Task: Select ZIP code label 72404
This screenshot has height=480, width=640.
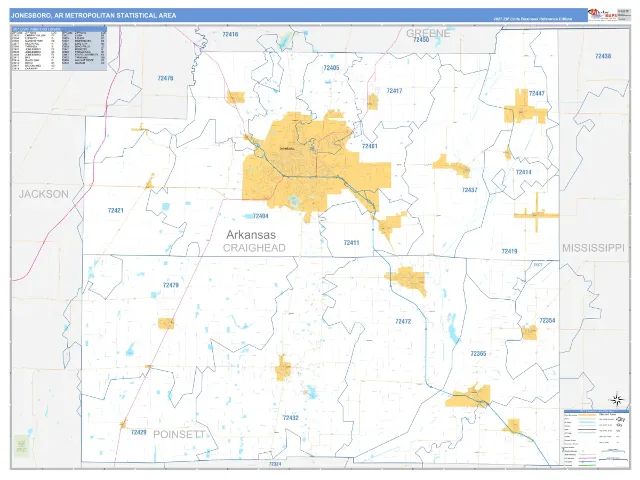Action: 260,216
